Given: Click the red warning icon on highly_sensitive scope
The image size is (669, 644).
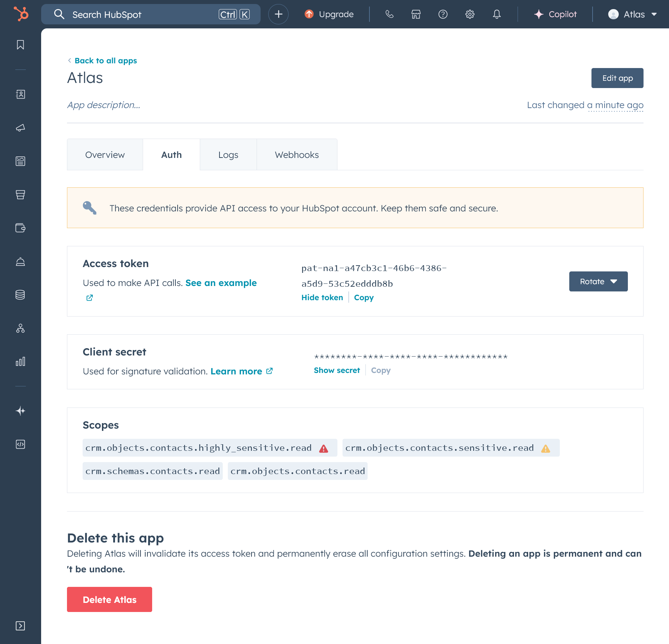Looking at the screenshot, I should pos(324,449).
